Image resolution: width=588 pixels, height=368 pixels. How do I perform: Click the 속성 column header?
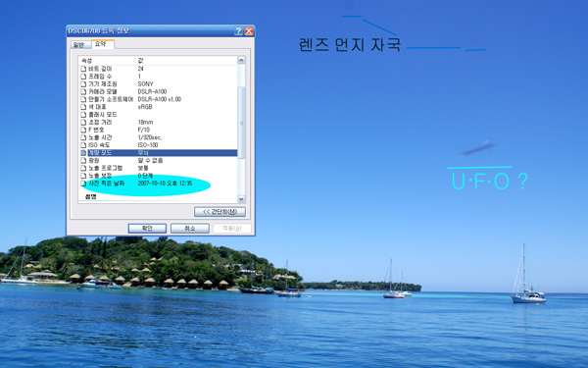pos(107,61)
